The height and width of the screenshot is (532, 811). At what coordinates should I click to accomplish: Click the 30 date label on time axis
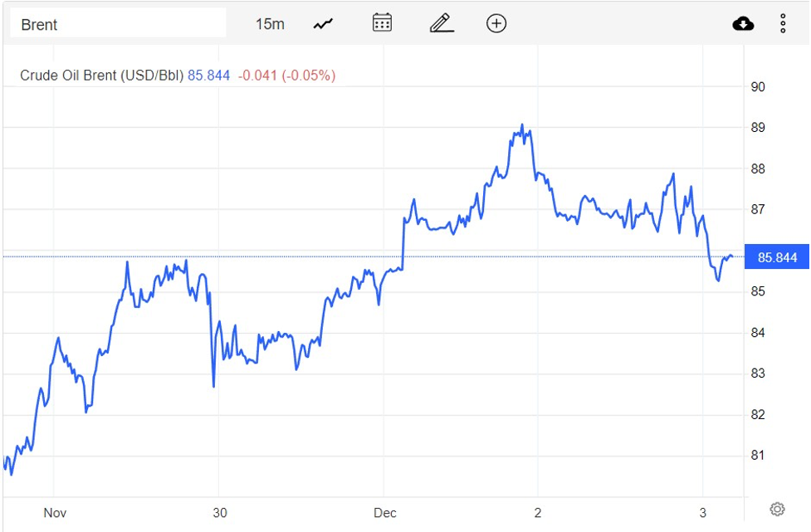point(219,513)
